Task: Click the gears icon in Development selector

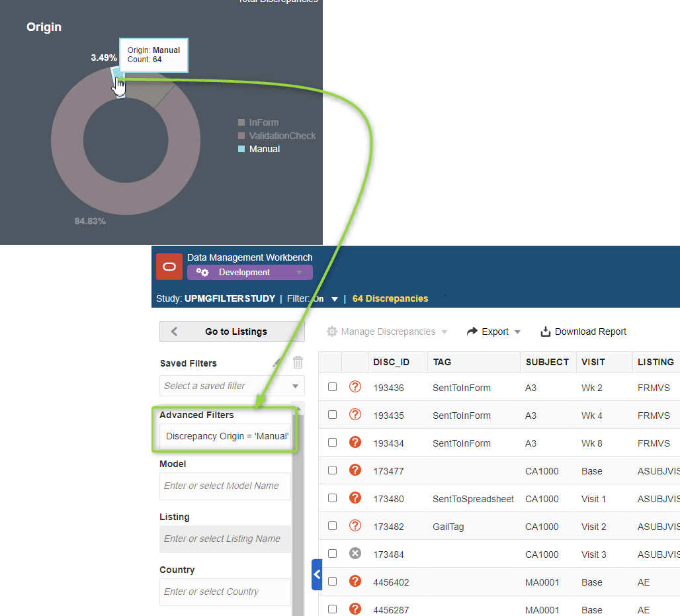Action: [x=202, y=273]
